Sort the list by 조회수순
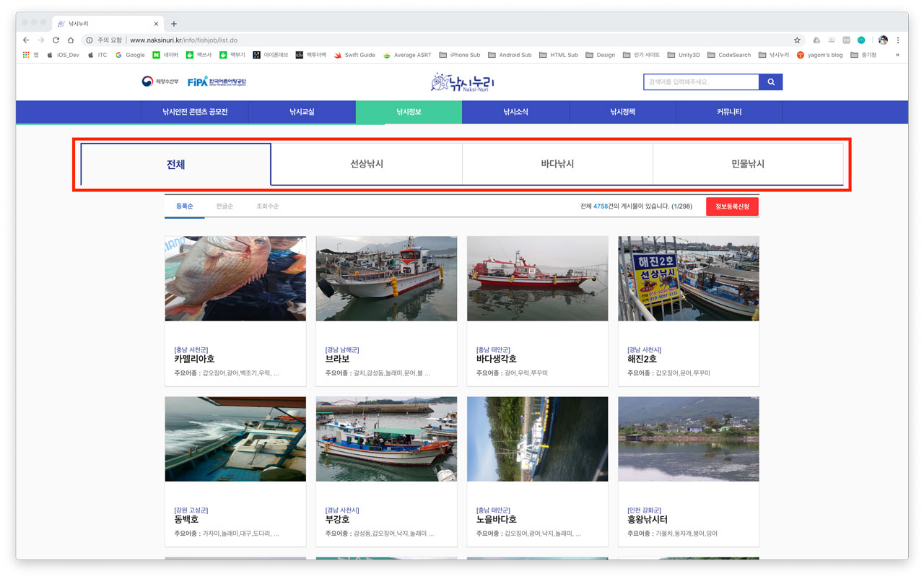Viewport: 924px width, 579px height. point(267,206)
